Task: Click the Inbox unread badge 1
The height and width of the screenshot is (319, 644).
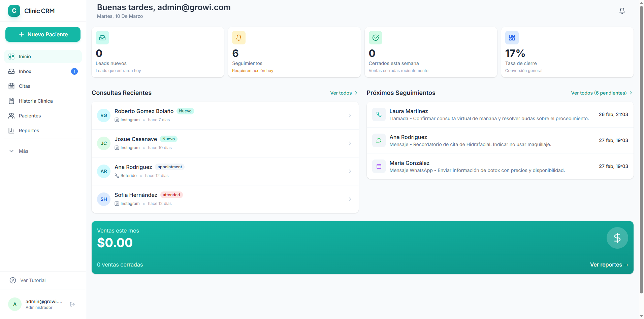Action: coord(74,71)
